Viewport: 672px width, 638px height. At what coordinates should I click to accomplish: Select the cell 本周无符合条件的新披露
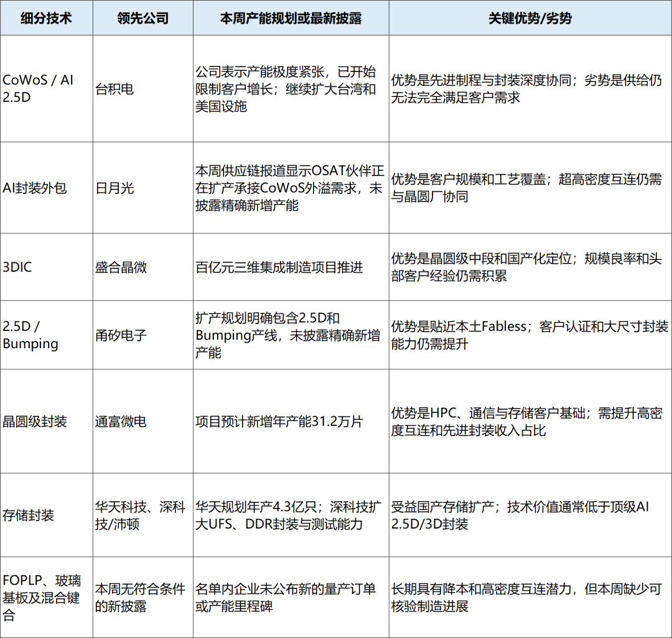point(142,598)
